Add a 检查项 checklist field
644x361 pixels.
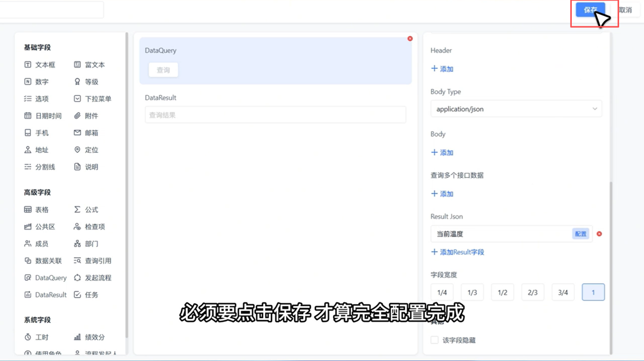89,227
